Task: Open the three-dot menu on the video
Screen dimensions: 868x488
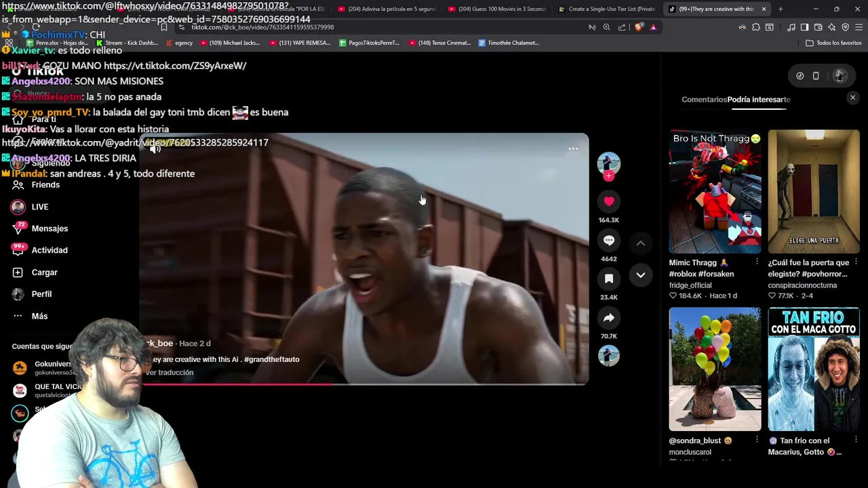Action: [573, 148]
